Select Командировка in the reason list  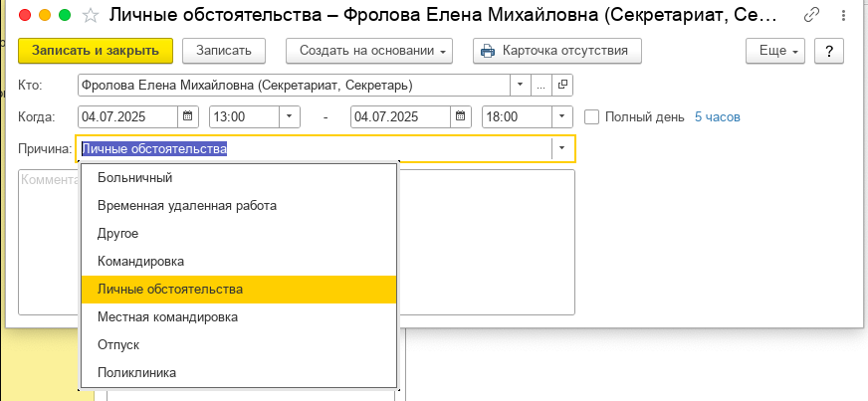[x=140, y=261]
